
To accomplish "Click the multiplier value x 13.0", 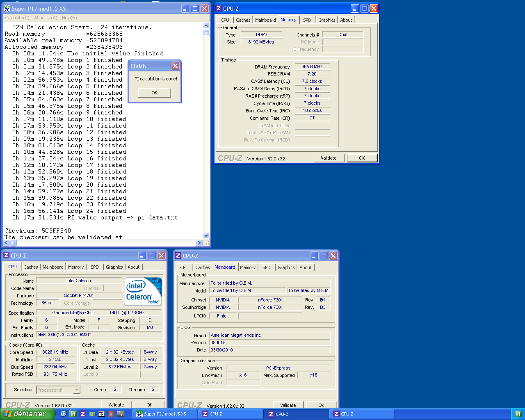I will pyautogui.click(x=55, y=359).
